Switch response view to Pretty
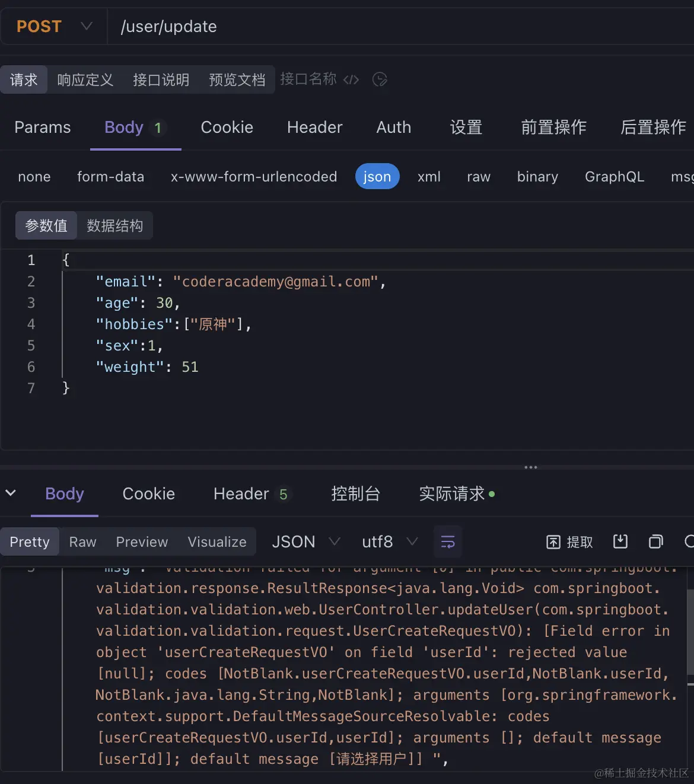This screenshot has height=784, width=694. pyautogui.click(x=30, y=541)
